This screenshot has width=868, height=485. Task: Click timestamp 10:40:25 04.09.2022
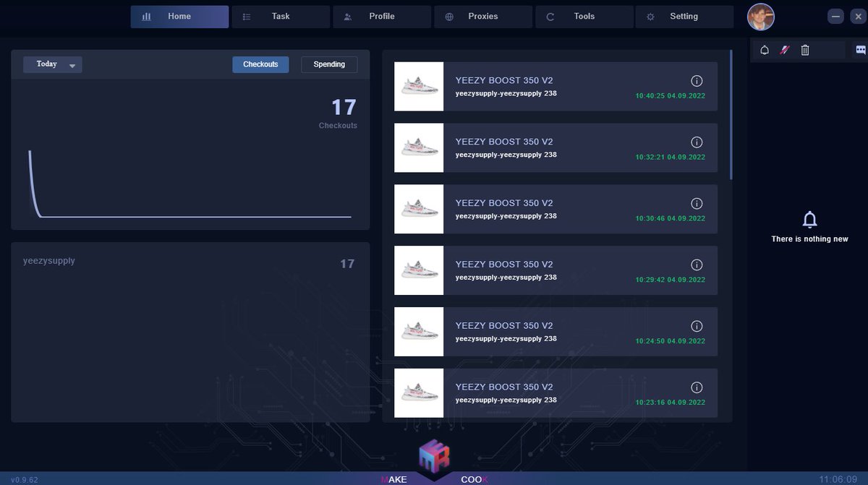click(x=671, y=95)
